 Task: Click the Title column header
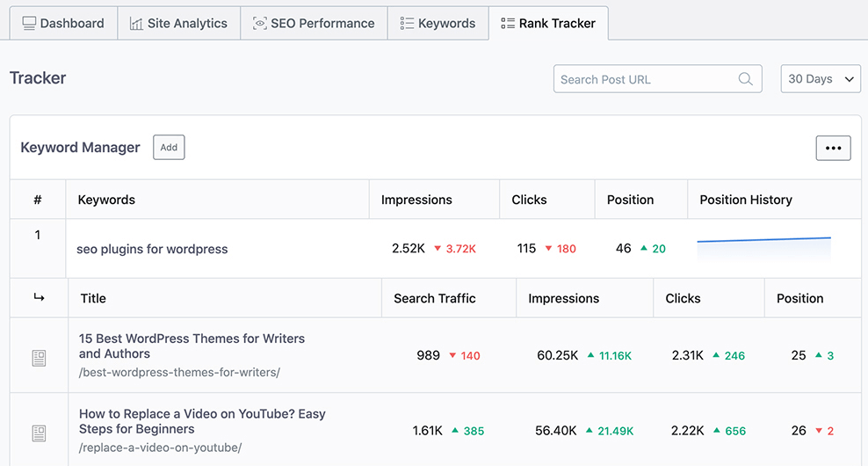[x=93, y=298]
